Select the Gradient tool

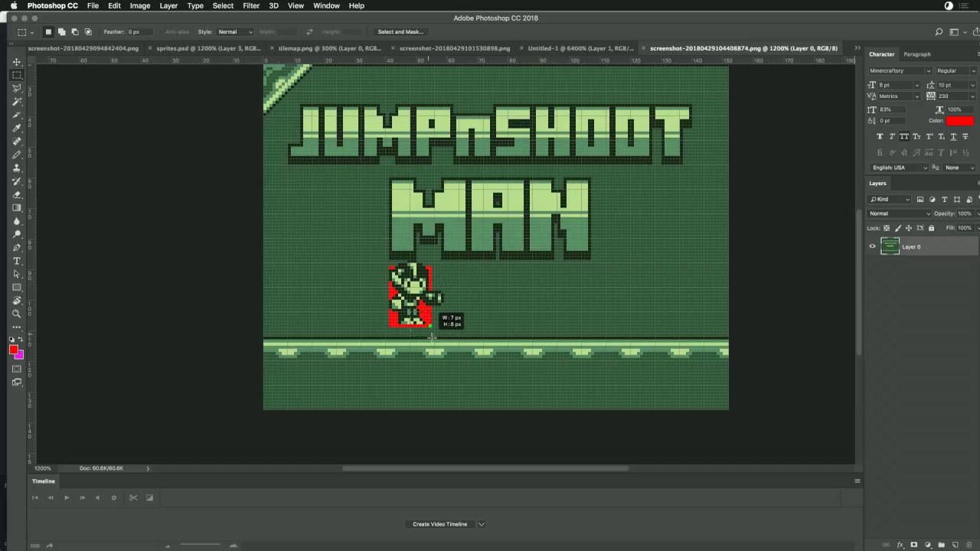(17, 207)
